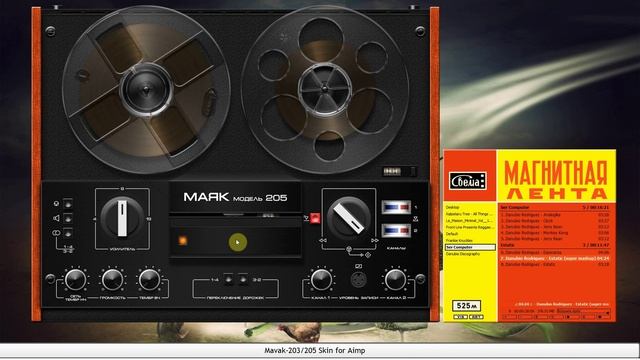
Task: Adjust the Канал 1 recording level knob
Action: tap(321, 280)
